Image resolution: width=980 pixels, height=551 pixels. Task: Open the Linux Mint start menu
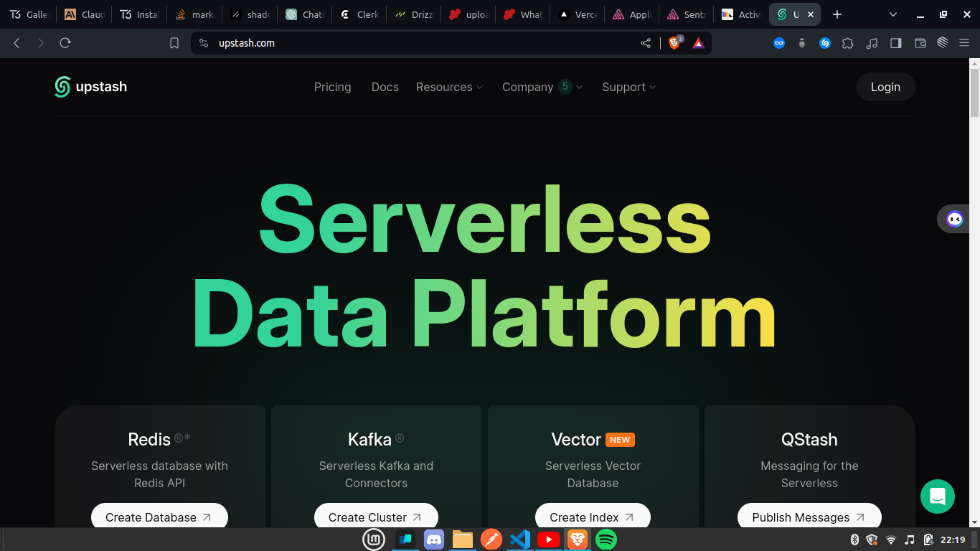pyautogui.click(x=374, y=540)
